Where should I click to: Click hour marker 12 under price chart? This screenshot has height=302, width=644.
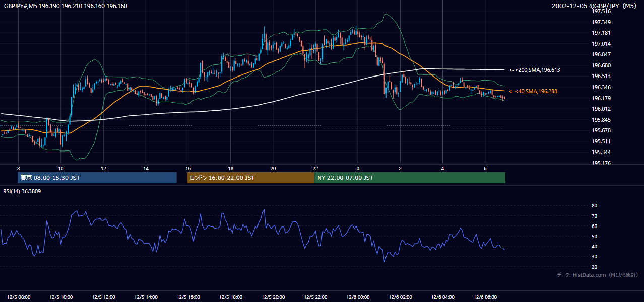point(103,168)
